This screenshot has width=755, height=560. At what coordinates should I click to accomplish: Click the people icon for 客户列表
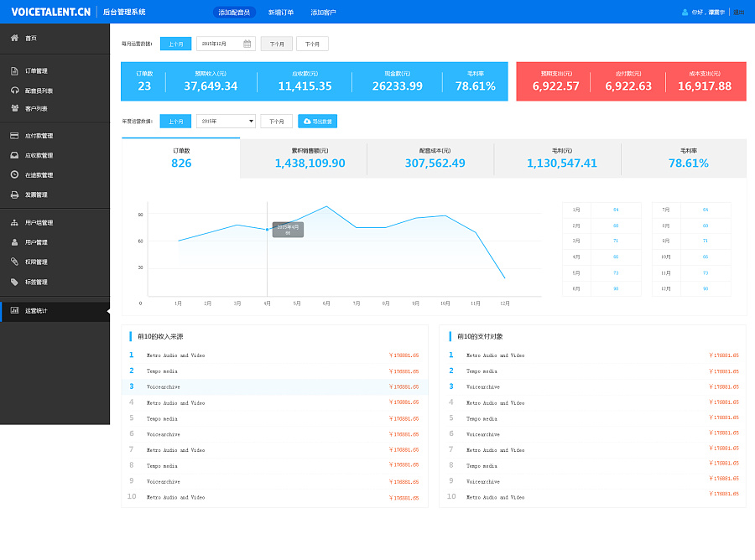(14, 109)
